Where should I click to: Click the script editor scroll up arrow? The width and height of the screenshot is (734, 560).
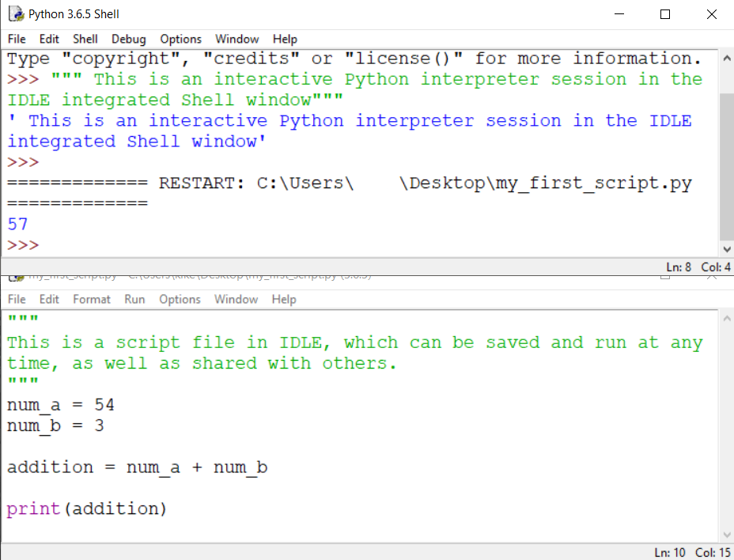coord(726,318)
